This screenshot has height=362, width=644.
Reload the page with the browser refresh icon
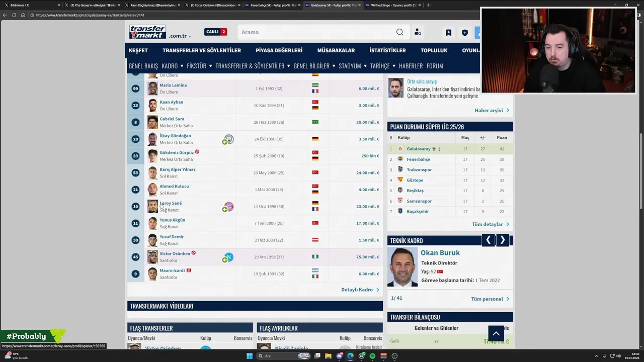click(x=14, y=15)
